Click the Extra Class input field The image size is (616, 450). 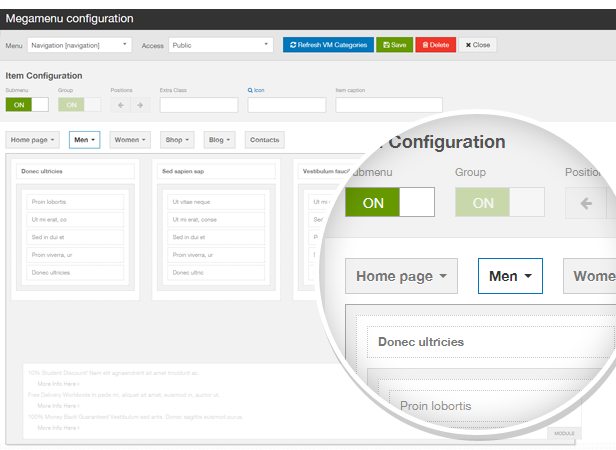point(198,104)
